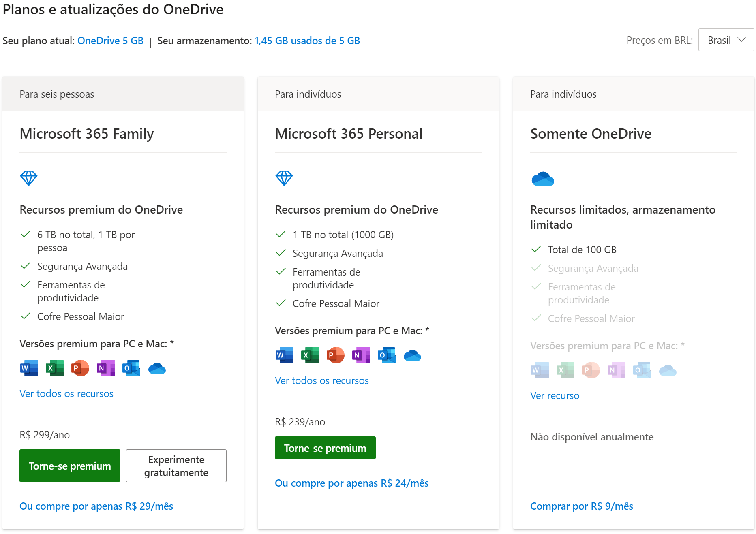Select 'Comprar por R$ 9/mês' link

[582, 506]
